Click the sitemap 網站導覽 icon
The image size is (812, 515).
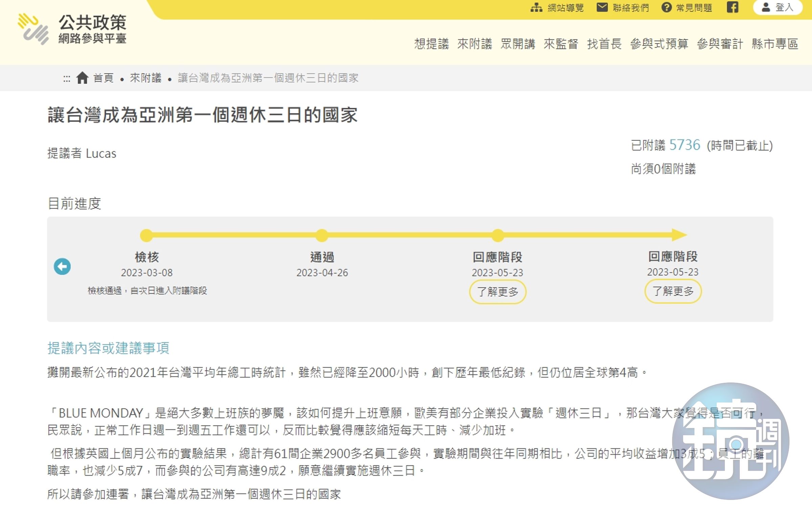536,7
